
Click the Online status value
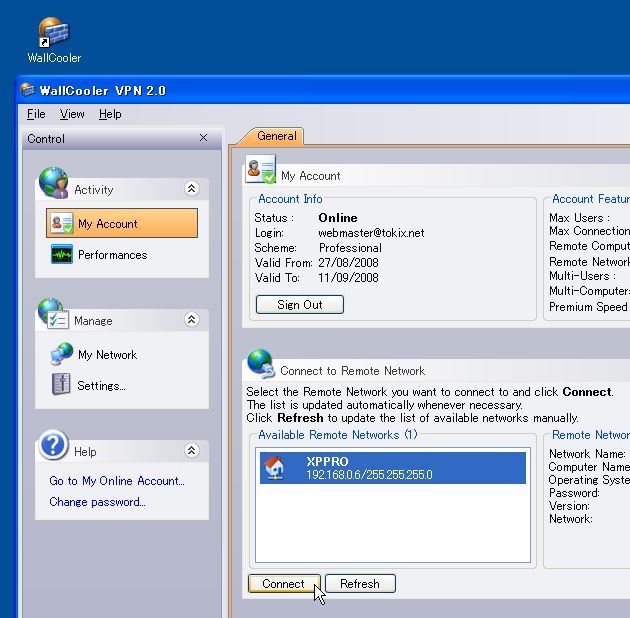338,218
